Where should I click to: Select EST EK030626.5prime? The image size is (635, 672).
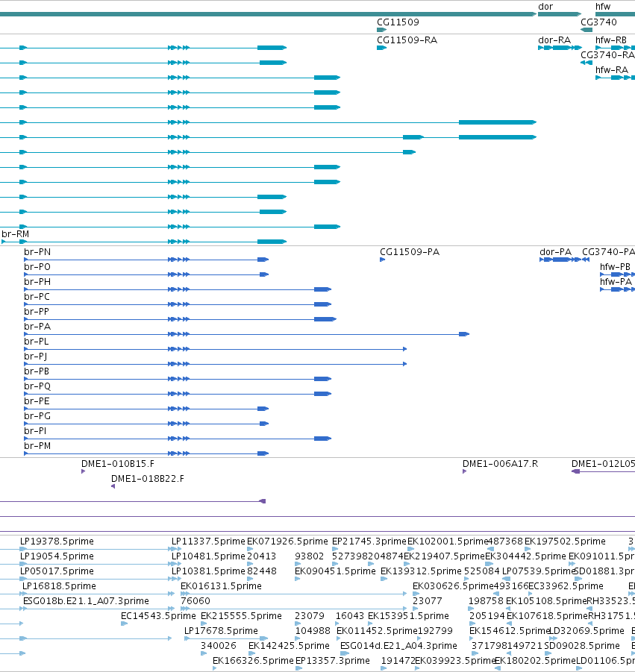453,586
